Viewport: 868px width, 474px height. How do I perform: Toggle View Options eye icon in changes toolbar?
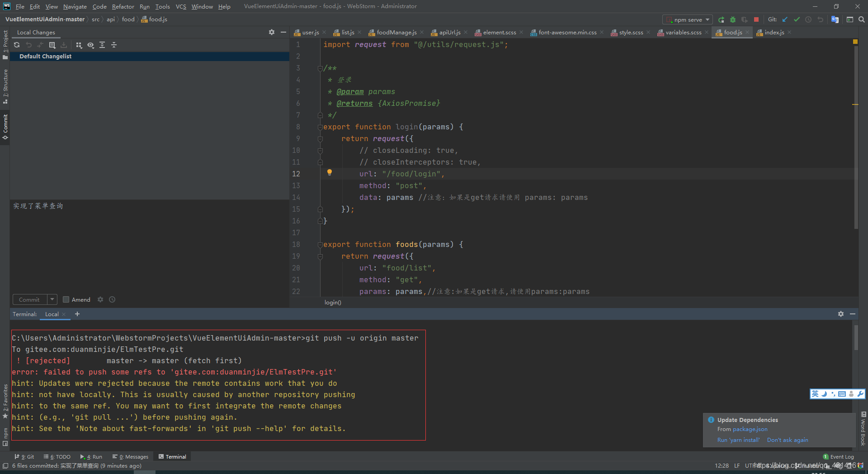pyautogui.click(x=90, y=45)
